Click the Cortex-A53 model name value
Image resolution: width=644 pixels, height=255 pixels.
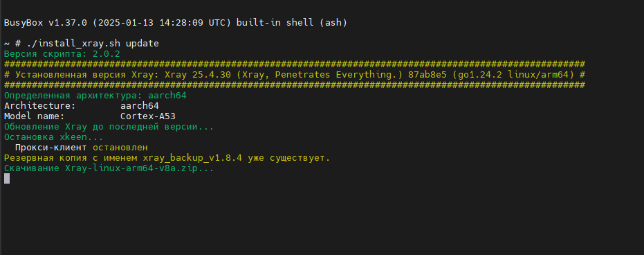(148, 116)
